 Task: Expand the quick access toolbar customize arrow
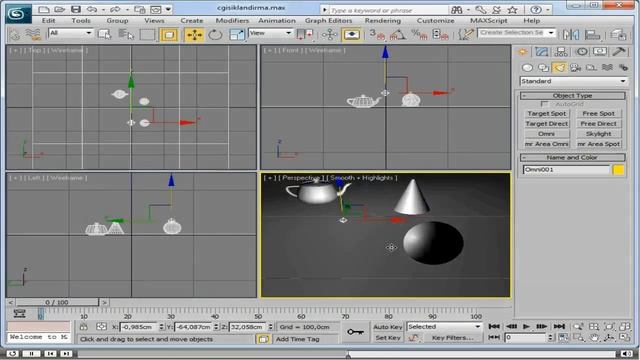[x=169, y=9]
